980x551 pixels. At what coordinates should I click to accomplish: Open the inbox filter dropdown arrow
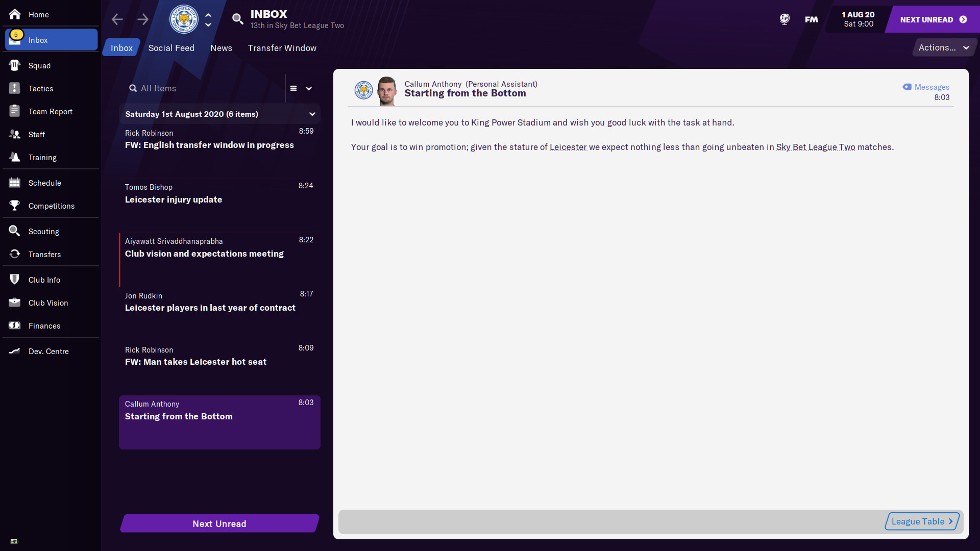(x=308, y=87)
